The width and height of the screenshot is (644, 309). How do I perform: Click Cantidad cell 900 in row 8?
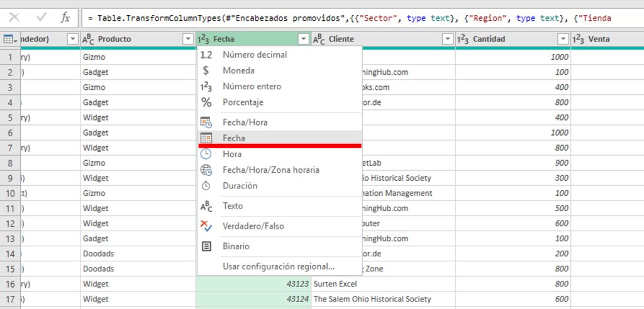(513, 163)
